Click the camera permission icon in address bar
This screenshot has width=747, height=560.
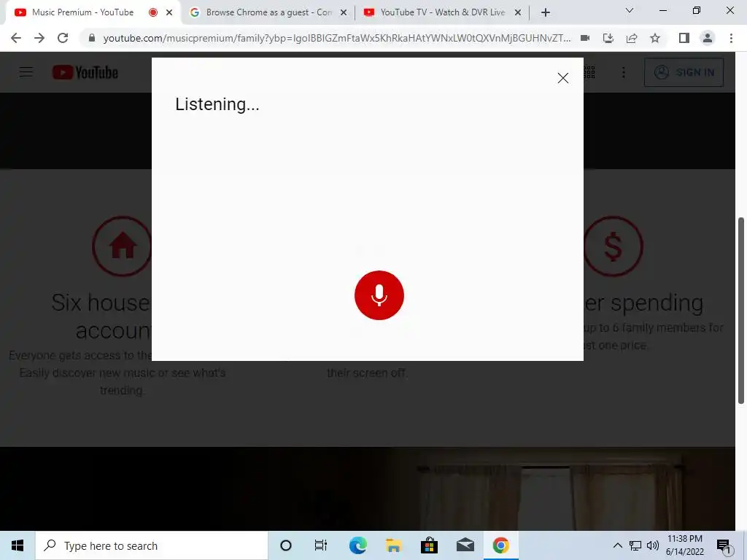pos(585,38)
